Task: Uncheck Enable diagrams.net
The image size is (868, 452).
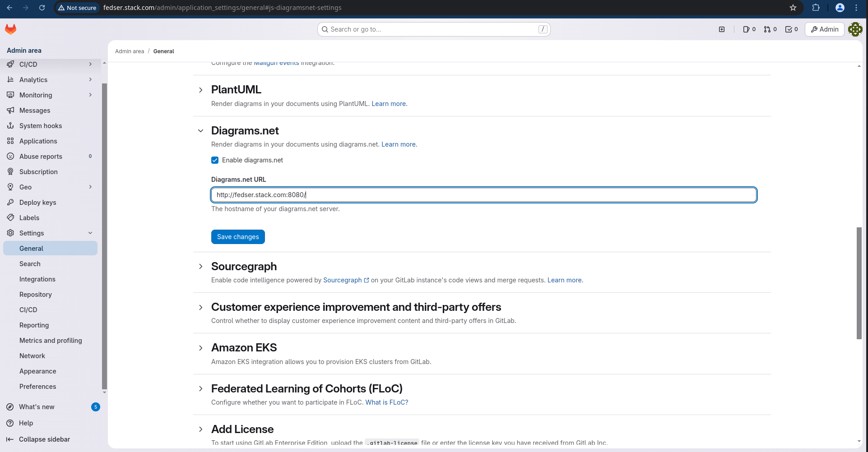Action: (x=214, y=160)
